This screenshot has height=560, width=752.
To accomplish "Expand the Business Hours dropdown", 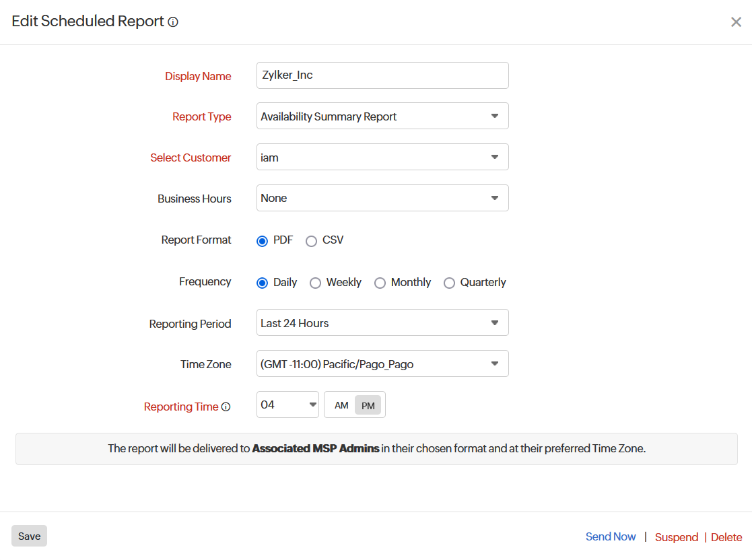I will point(382,198).
